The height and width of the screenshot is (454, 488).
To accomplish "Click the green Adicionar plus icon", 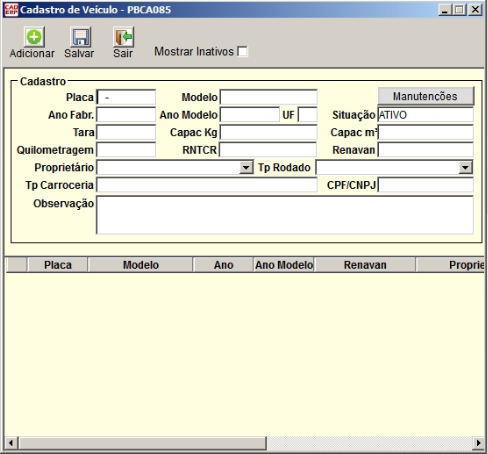I will click(34, 37).
